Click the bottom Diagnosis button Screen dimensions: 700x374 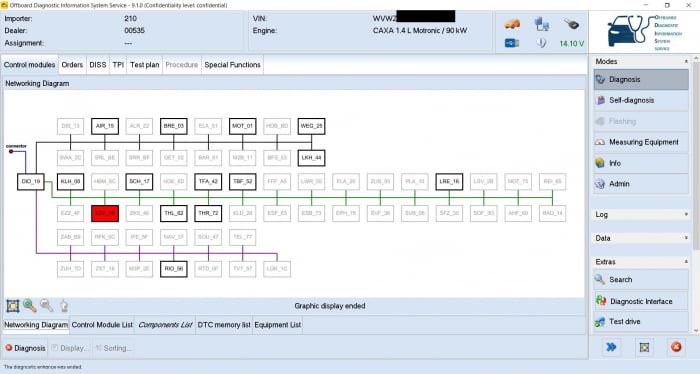(25, 348)
